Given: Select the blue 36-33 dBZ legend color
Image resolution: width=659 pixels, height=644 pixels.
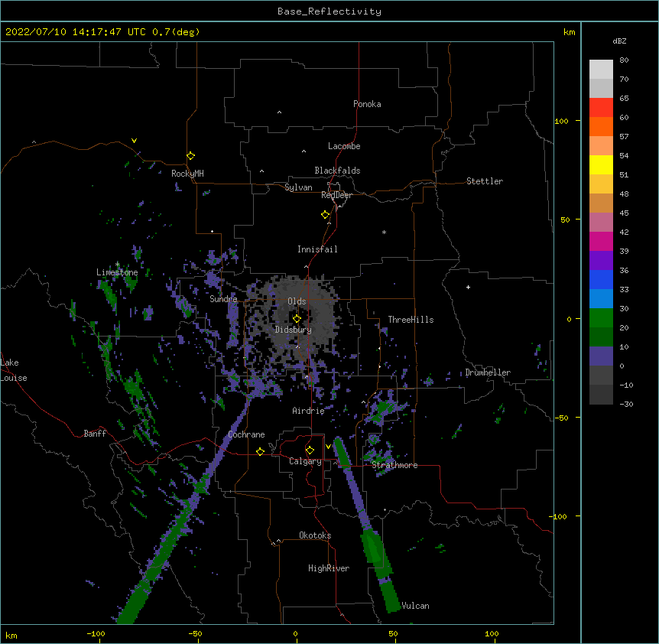Looking at the screenshot, I should (601, 279).
